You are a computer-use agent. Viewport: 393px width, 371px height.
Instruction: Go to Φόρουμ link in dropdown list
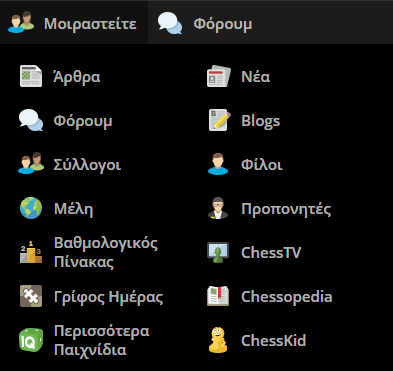(83, 121)
